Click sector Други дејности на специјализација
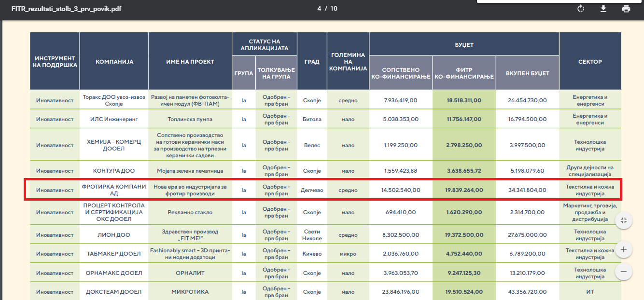This screenshot has width=644, height=300. pyautogui.click(x=590, y=171)
